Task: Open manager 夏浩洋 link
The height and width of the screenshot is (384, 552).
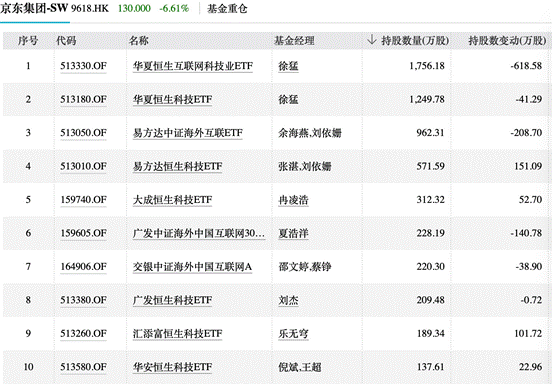Action: point(293,233)
